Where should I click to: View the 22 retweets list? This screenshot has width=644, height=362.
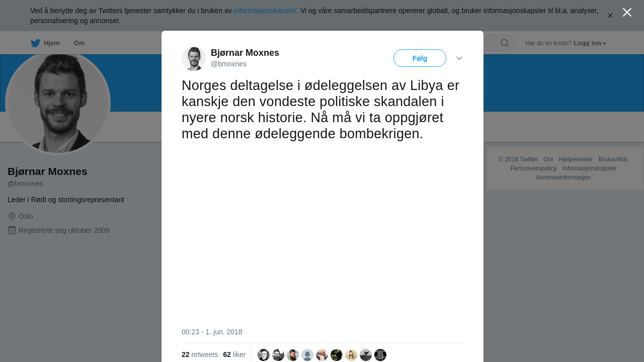(200, 354)
